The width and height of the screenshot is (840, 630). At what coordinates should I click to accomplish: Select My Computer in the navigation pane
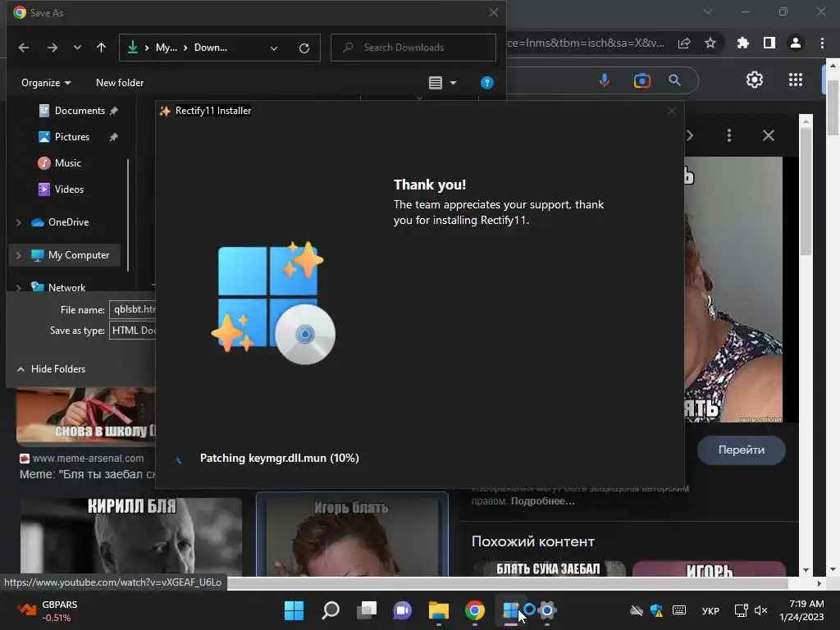pos(78,256)
